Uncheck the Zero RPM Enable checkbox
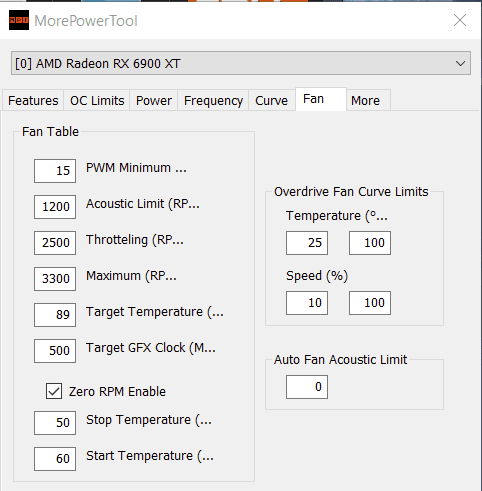The width and height of the screenshot is (482, 491). click(x=54, y=391)
